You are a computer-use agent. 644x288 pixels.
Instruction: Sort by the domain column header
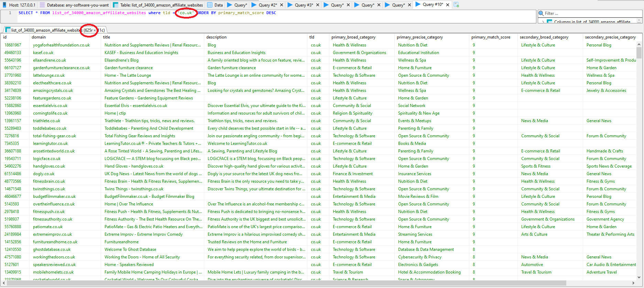point(65,37)
